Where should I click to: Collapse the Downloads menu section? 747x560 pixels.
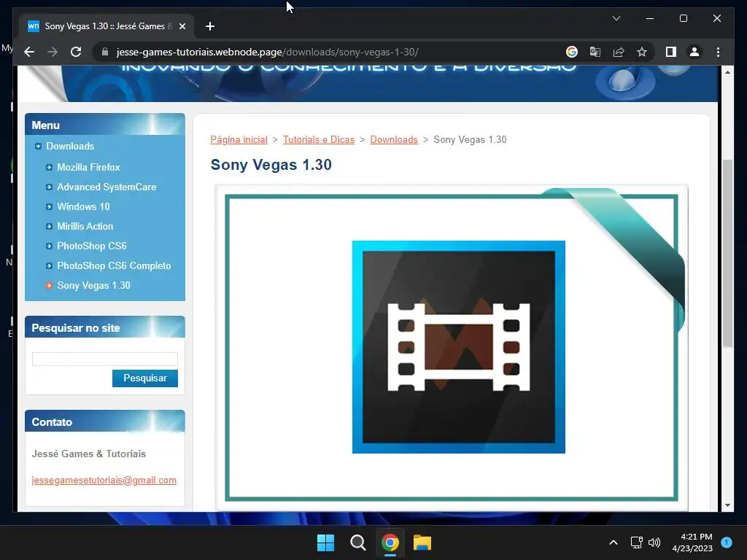(x=38, y=146)
